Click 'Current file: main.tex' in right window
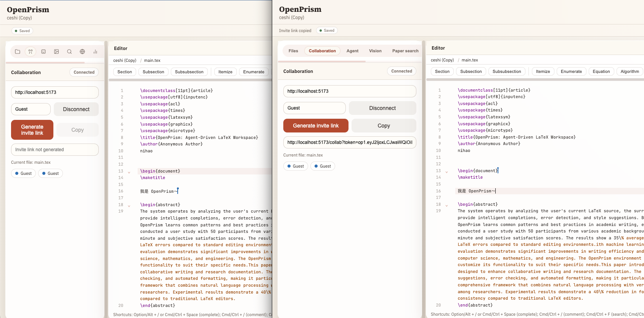644x318 pixels. pyautogui.click(x=303, y=155)
